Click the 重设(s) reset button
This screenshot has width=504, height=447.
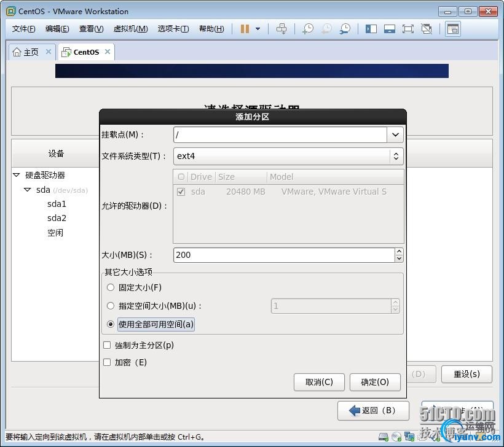(467, 374)
